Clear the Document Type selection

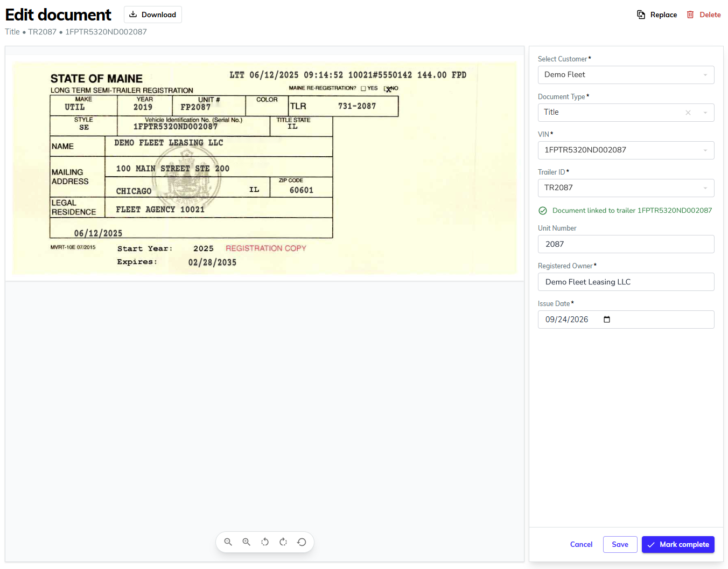[688, 113]
